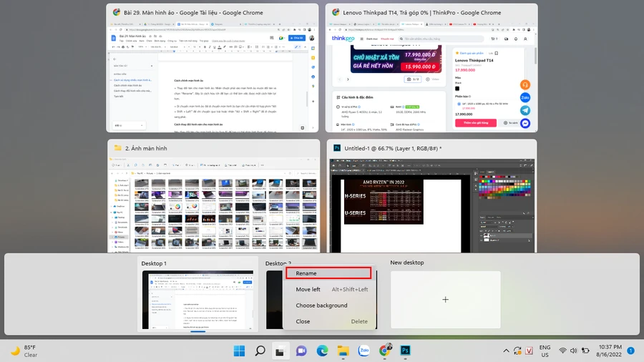
Task: Click the volume speaker tray icon
Action: (x=574, y=351)
